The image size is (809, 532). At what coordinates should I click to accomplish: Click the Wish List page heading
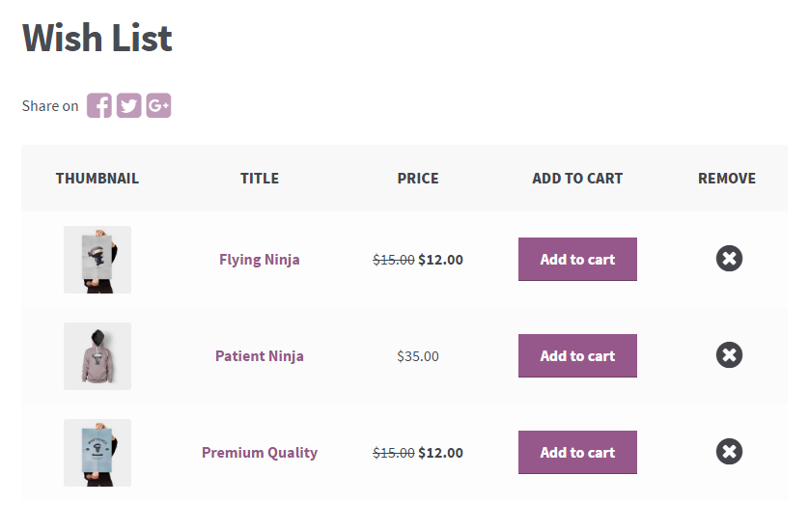coord(98,38)
